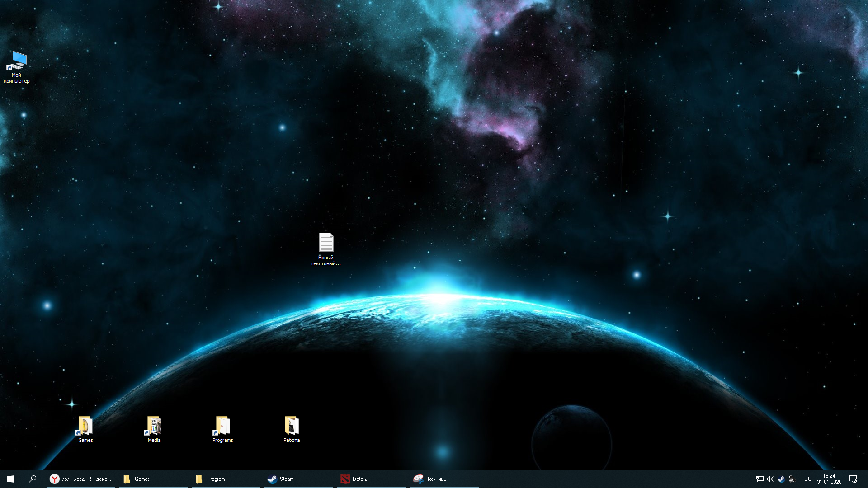Image resolution: width=868 pixels, height=488 pixels.
Task: Select the Games folder shortcut on desktop
Action: [85, 429]
